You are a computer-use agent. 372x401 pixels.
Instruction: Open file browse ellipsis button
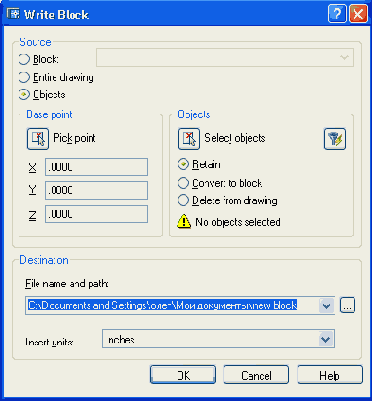[347, 305]
